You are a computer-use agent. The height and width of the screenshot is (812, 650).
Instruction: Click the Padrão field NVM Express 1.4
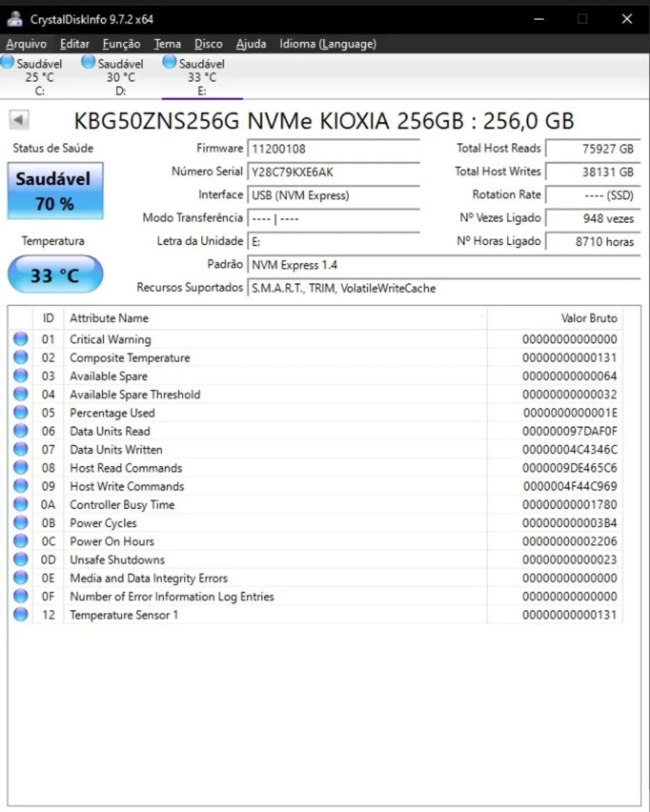pyautogui.click(x=444, y=265)
